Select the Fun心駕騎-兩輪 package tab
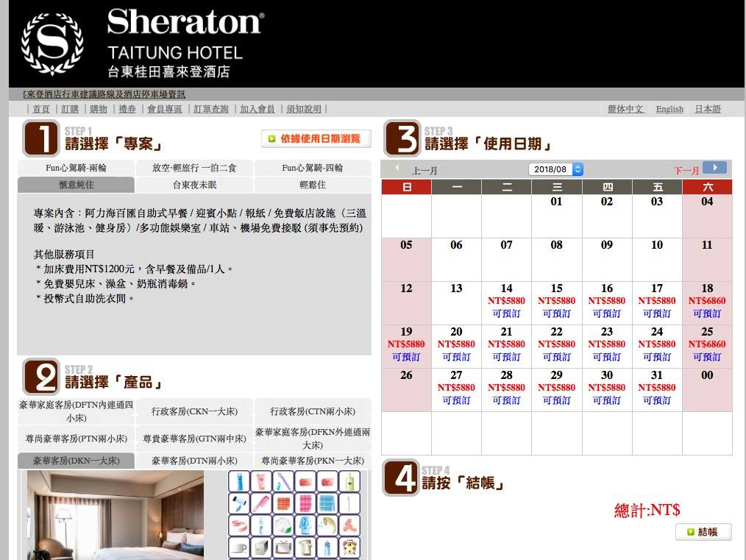This screenshot has width=746, height=560. [76, 168]
